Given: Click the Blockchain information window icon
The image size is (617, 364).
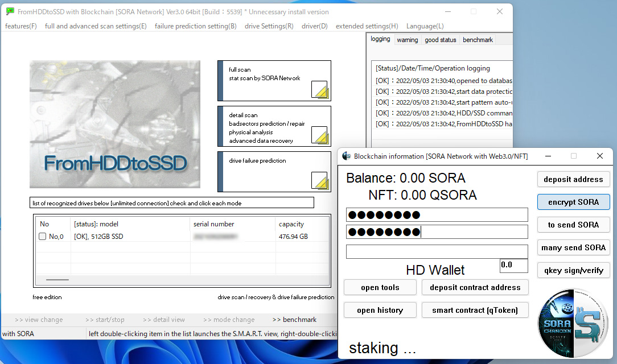Looking at the screenshot, I should (346, 156).
